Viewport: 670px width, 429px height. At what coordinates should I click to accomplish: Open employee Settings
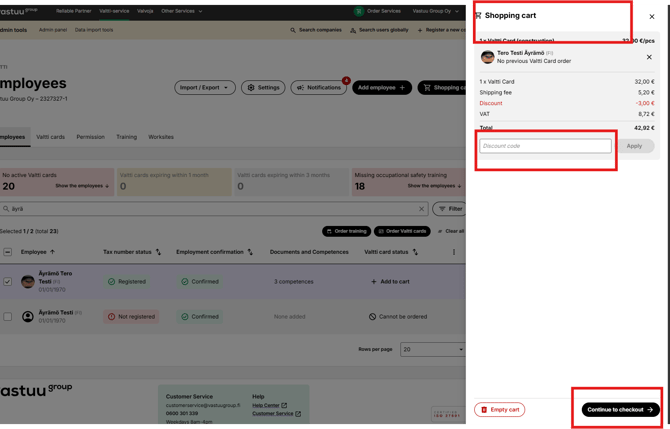(263, 88)
